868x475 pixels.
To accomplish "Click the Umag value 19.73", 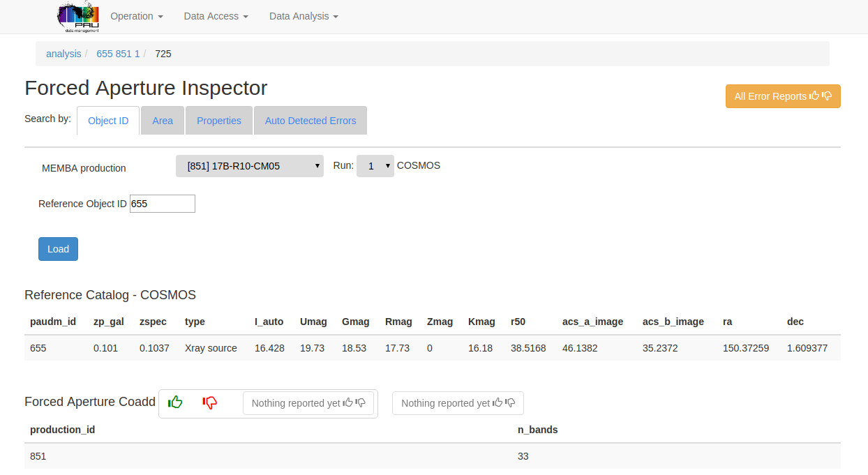I will [x=312, y=347].
